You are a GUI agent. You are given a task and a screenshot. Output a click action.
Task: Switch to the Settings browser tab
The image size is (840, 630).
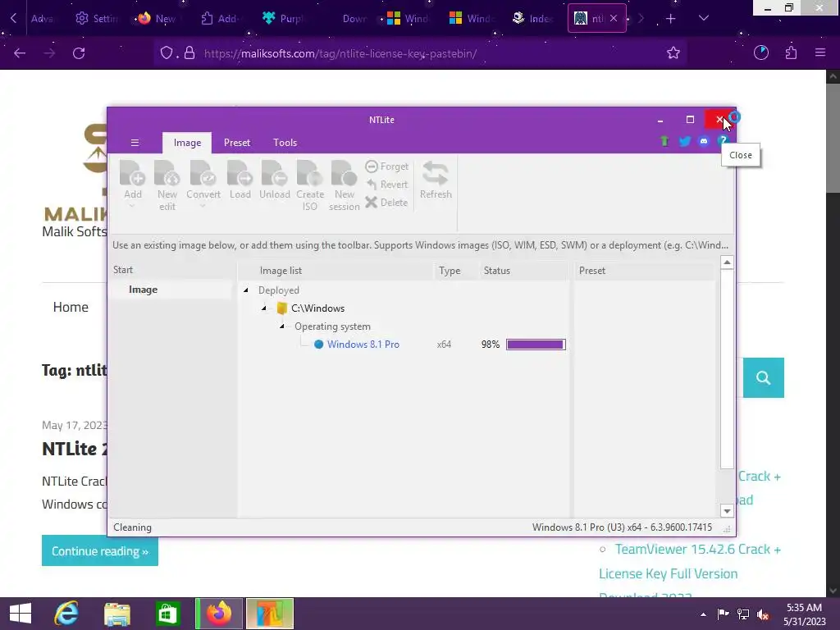(x=97, y=19)
